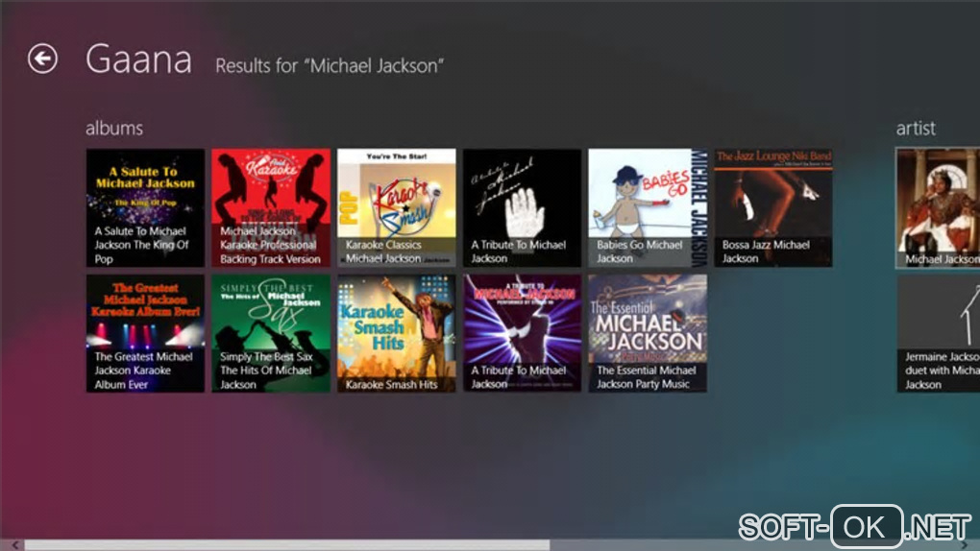
Task: Click the artist section heading
Action: [916, 128]
